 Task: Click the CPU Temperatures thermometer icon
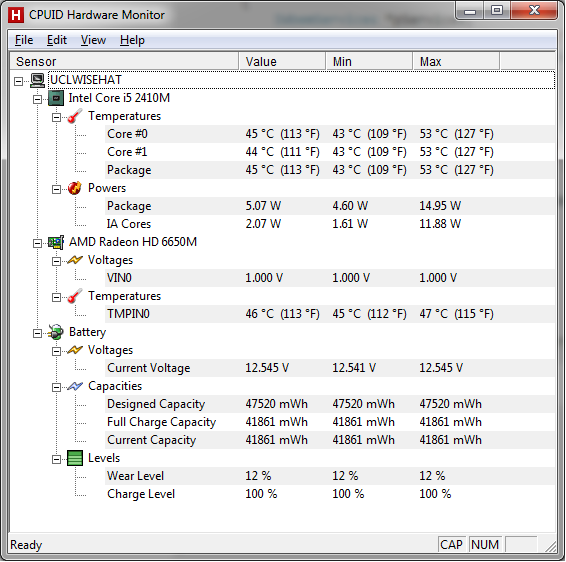click(x=75, y=116)
